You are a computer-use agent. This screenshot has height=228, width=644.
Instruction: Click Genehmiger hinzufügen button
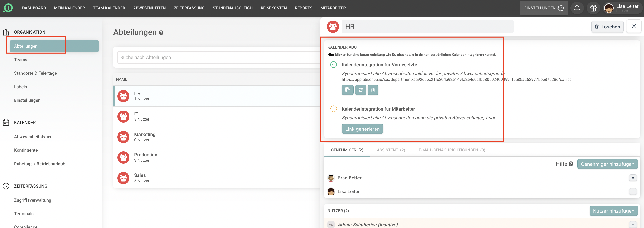click(x=607, y=164)
